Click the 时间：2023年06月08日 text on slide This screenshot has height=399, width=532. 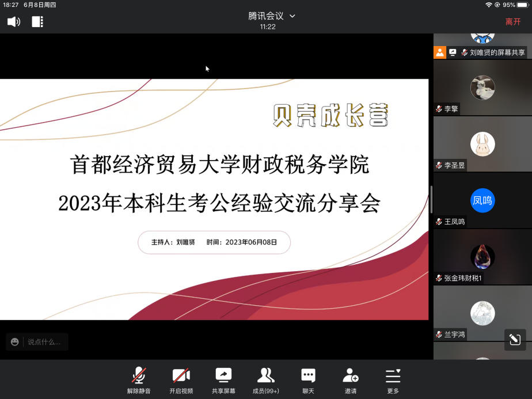point(242,242)
